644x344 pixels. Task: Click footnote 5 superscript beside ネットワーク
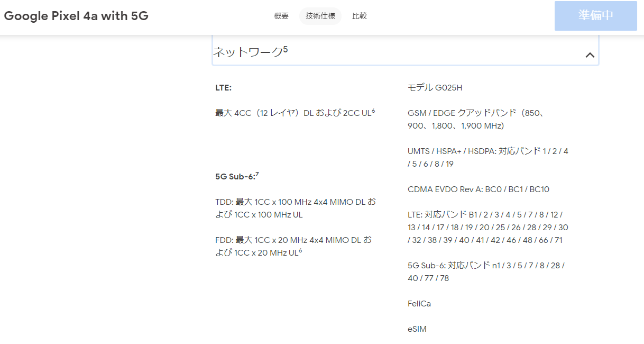tap(286, 49)
